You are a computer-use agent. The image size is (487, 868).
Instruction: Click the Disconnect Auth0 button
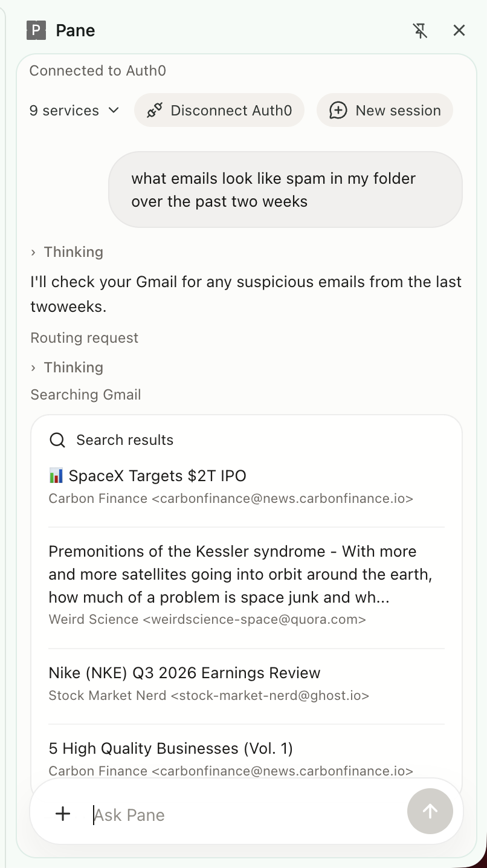[x=219, y=111]
